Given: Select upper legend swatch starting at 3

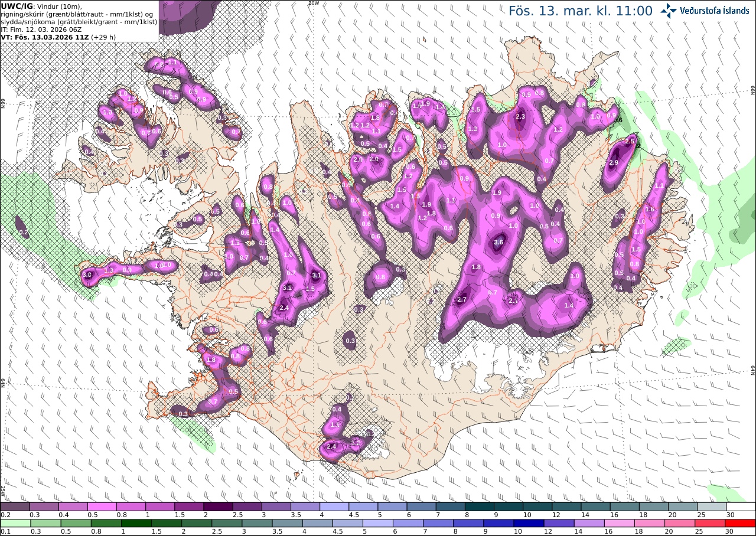Looking at the screenshot, I should click(x=276, y=506).
